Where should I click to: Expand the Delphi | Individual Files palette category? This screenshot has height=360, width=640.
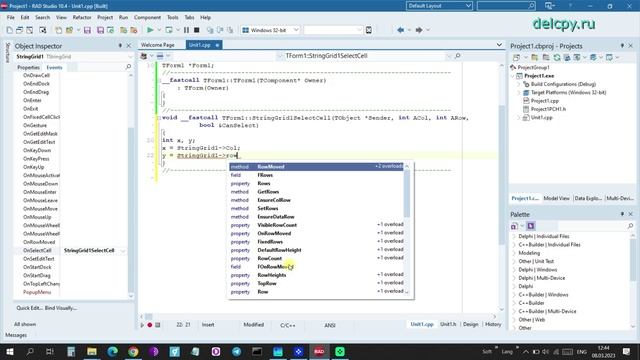coord(514,236)
